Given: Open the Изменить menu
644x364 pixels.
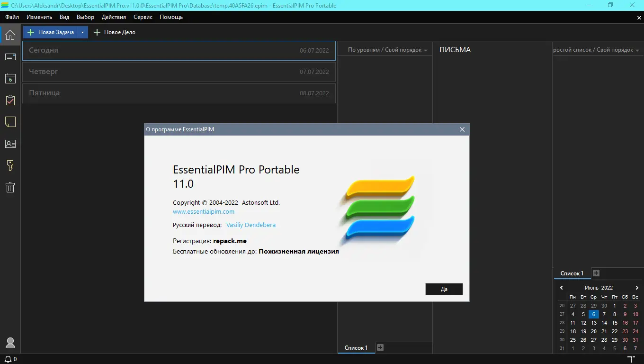Looking at the screenshot, I should (x=39, y=17).
